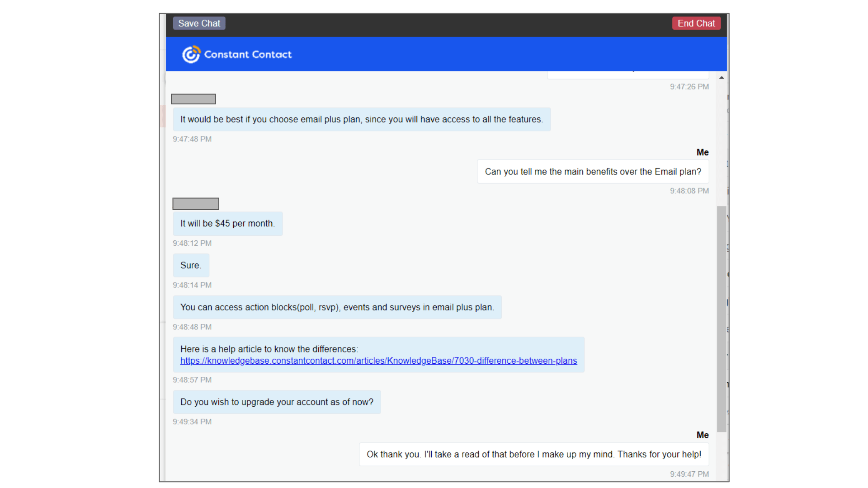Click the action blocks poll rsvp message
This screenshot has width=868, height=488.
pyautogui.click(x=337, y=307)
